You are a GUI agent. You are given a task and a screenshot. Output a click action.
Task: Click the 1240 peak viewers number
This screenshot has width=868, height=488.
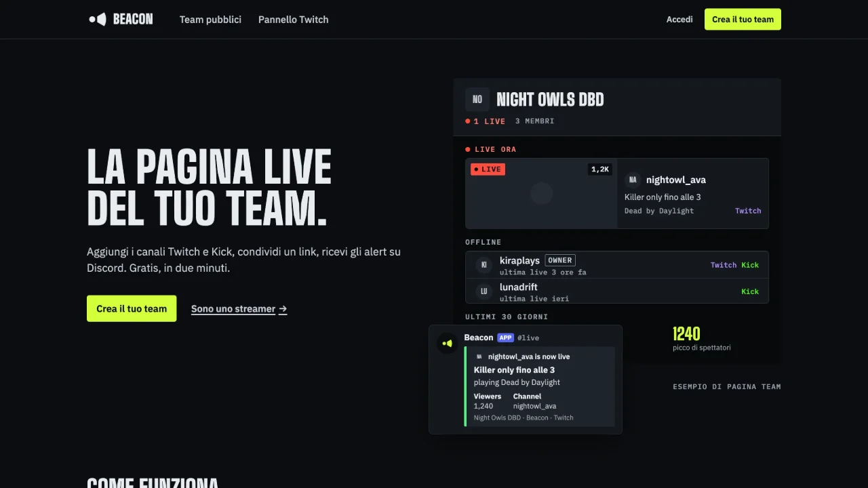coord(686,333)
